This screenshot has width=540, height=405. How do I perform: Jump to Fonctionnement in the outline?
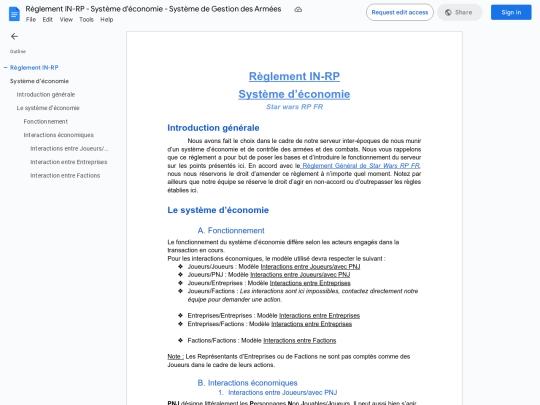tap(45, 121)
